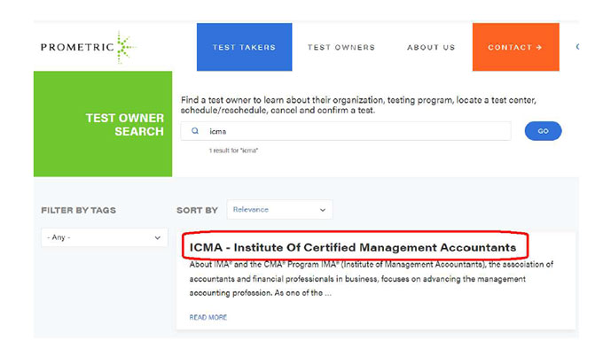603x364 pixels.
Task: Click the '1 result for icma' text
Action: point(233,151)
